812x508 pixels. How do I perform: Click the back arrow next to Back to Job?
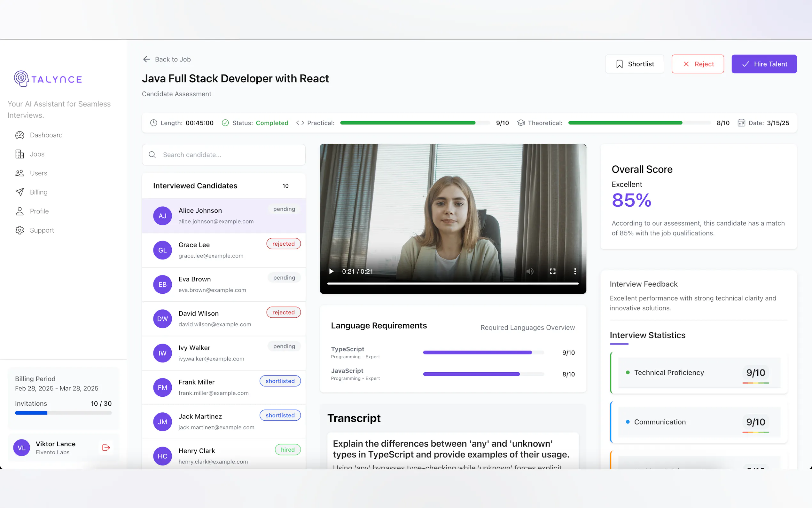pos(146,60)
